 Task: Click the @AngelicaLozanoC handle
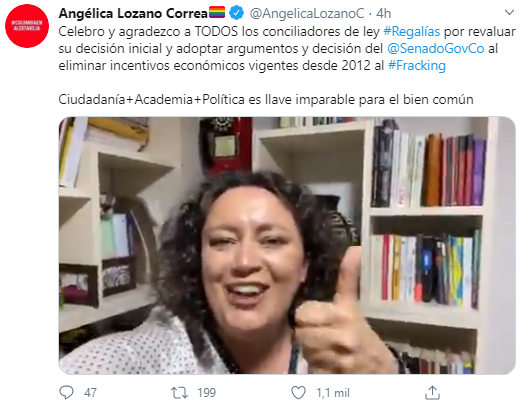pyautogui.click(x=307, y=13)
